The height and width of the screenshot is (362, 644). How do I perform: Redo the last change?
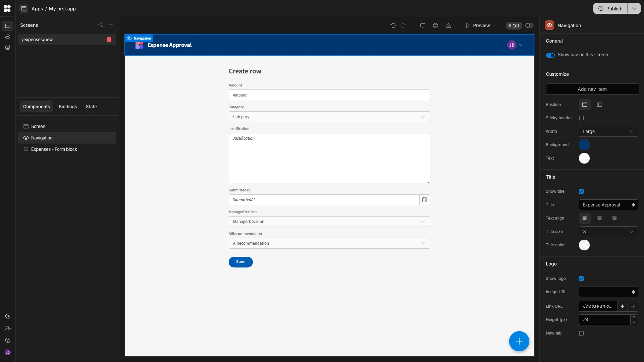tap(404, 25)
